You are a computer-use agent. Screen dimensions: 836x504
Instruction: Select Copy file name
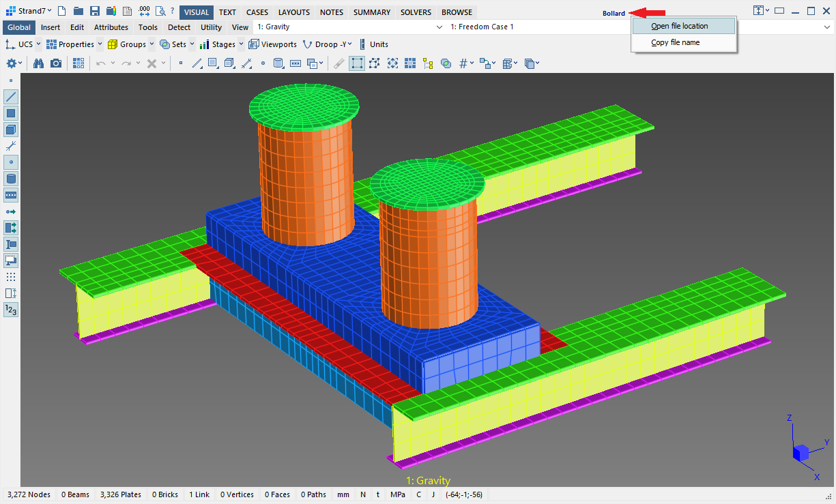pos(684,42)
